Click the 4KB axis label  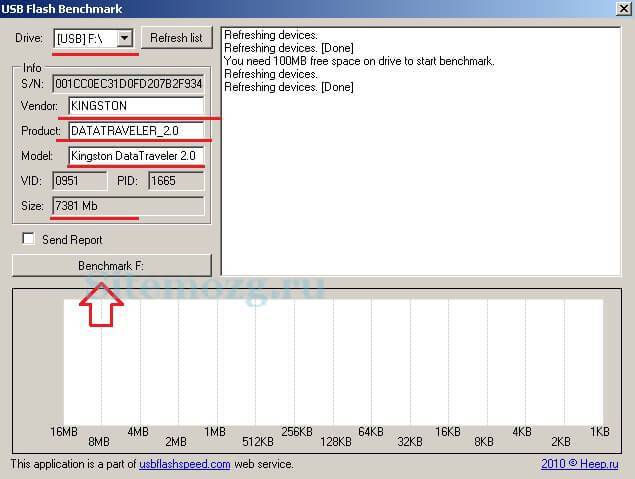click(522, 432)
